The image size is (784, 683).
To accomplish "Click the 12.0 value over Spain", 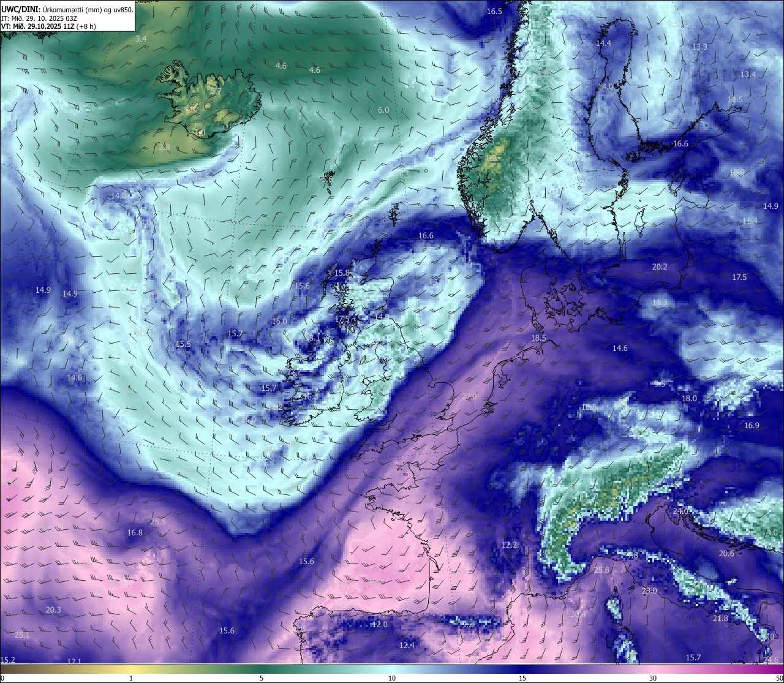I will [x=380, y=624].
